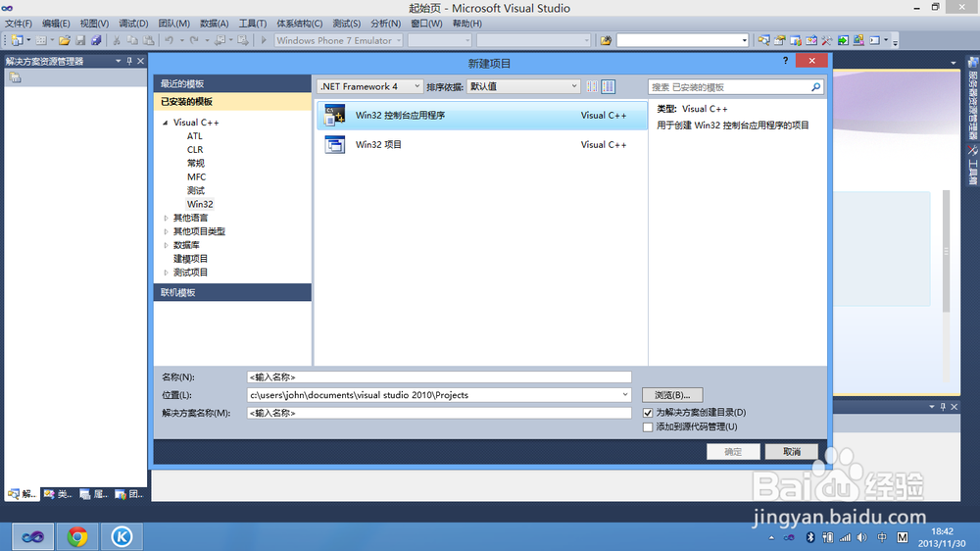Select the 已安装的模板 section header
Viewport: 980px width, 551px height.
click(x=232, y=101)
